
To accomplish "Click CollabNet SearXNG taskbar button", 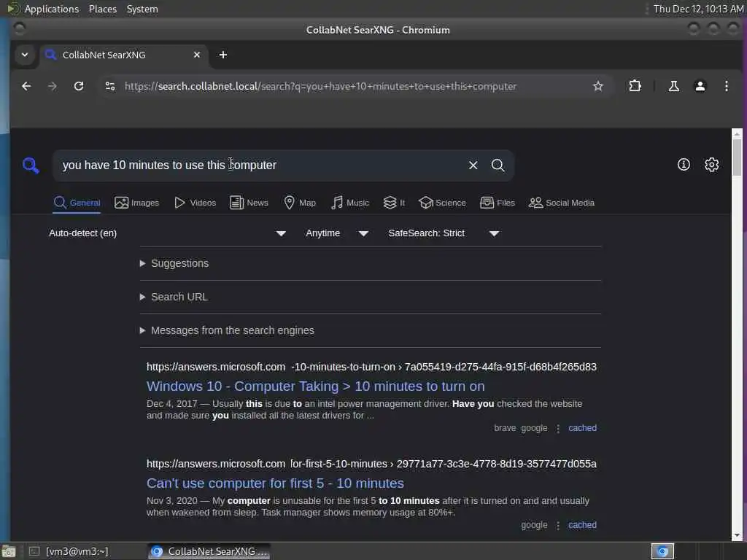I will (209, 551).
